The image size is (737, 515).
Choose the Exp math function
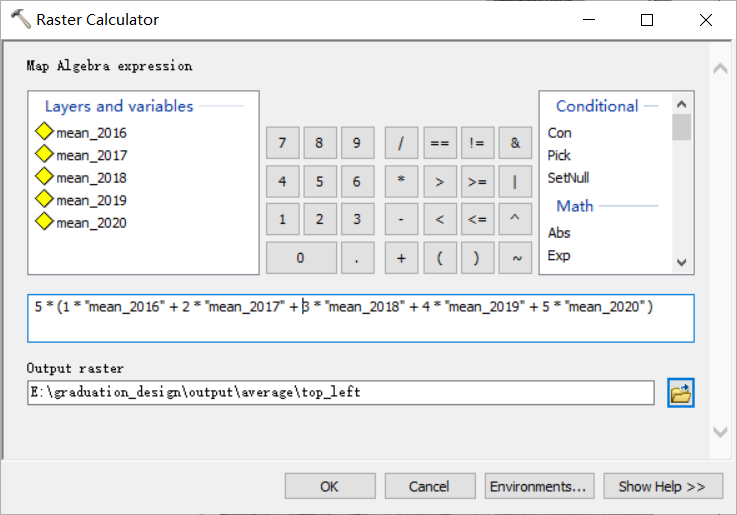click(x=559, y=256)
